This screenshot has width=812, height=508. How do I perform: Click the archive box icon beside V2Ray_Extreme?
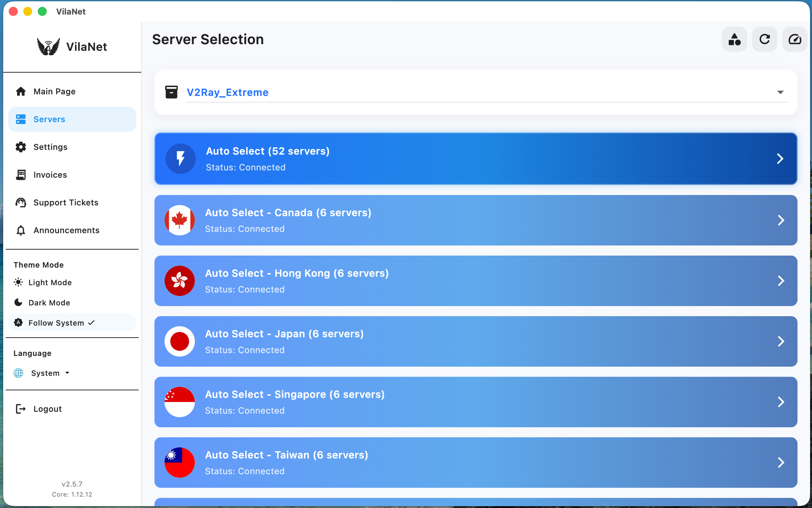click(171, 92)
